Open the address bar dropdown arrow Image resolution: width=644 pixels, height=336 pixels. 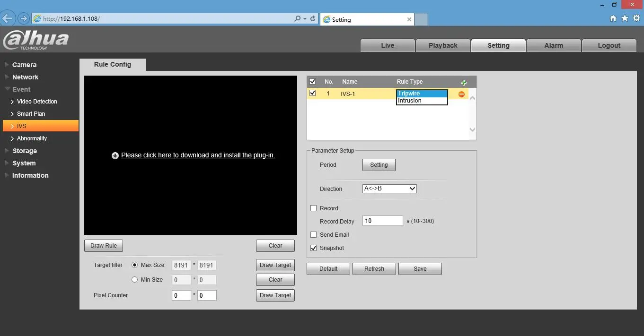(x=305, y=19)
